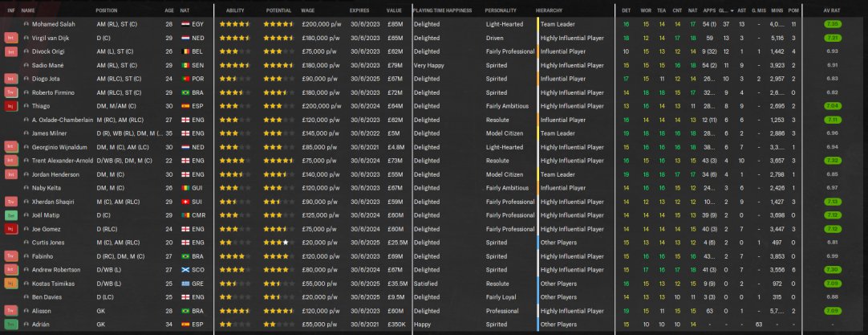The width and height of the screenshot is (868, 335).
Task: Click the Int badge for Jordan Henderson
Action: [x=11, y=174]
